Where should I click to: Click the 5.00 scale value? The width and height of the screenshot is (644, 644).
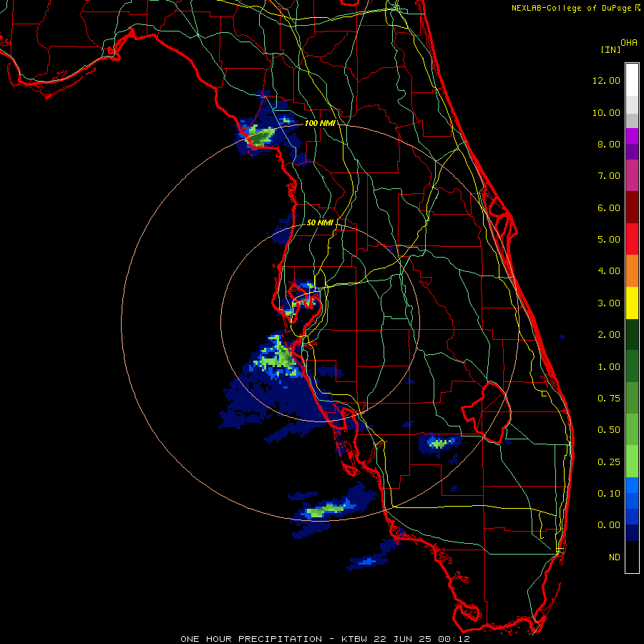(x=609, y=240)
